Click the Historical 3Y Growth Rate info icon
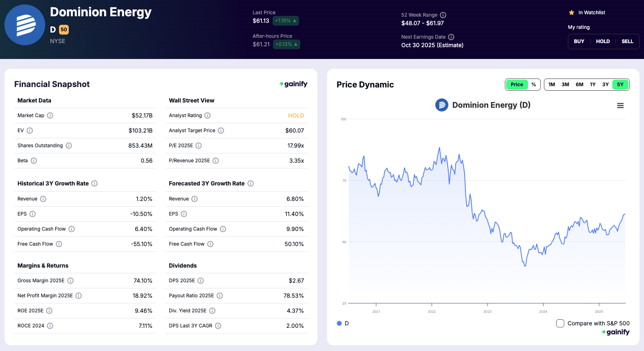644x351 pixels. tap(94, 183)
